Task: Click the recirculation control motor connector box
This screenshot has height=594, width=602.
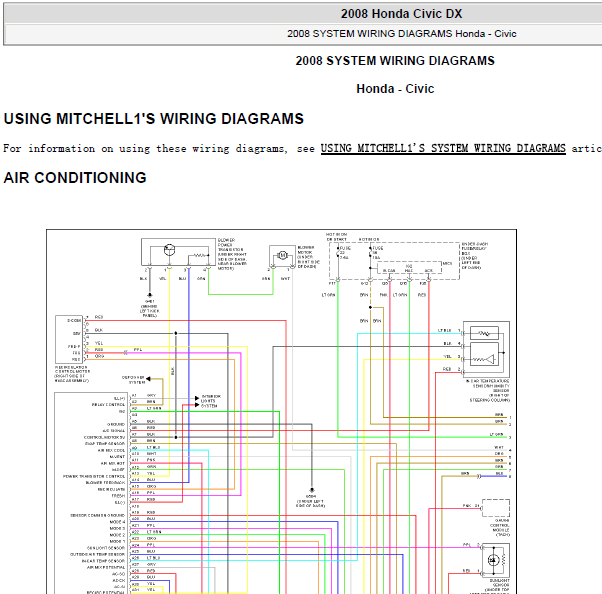Action: tap(69, 339)
